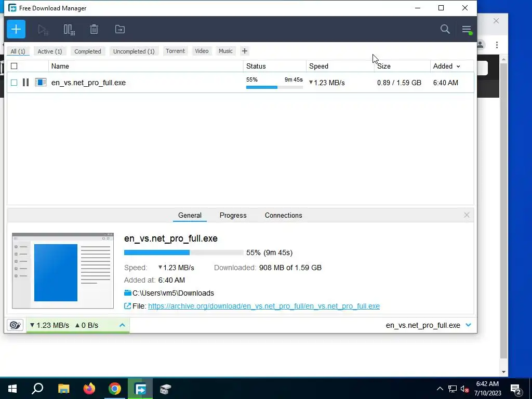Open Chrome's three-dot menu behind
The height and width of the screenshot is (399, 532).
(x=497, y=45)
